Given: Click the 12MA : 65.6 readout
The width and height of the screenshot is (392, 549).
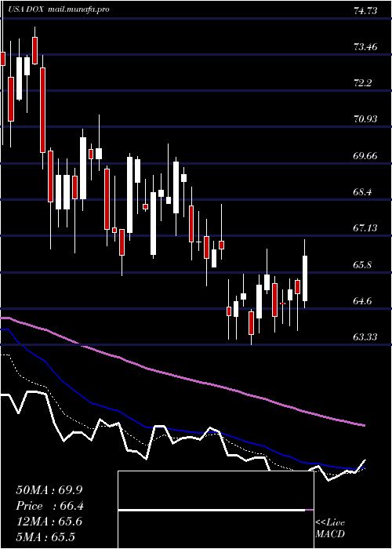Looking at the screenshot, I should click(x=49, y=522).
